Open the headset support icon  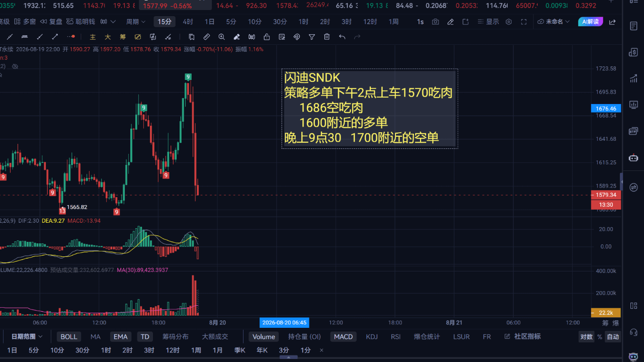[633, 332]
